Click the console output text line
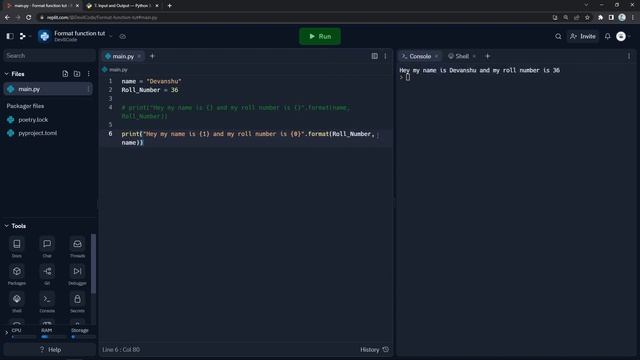Viewport: 640px width, 360px height. click(480, 70)
